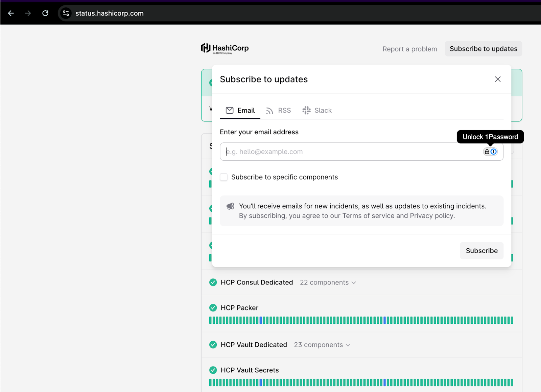This screenshot has width=541, height=392.
Task: Click Subscribe to updates header button
Action: [483, 49]
